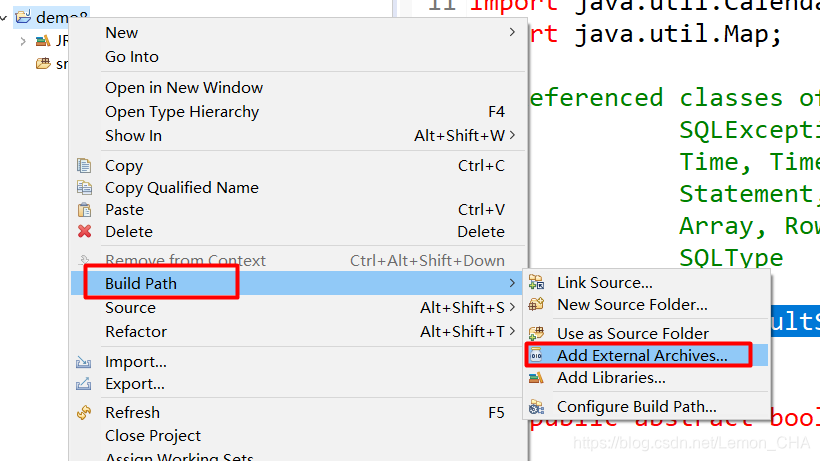
Task: Click the JRE library icon in tree
Action: pyautogui.click(x=43, y=41)
